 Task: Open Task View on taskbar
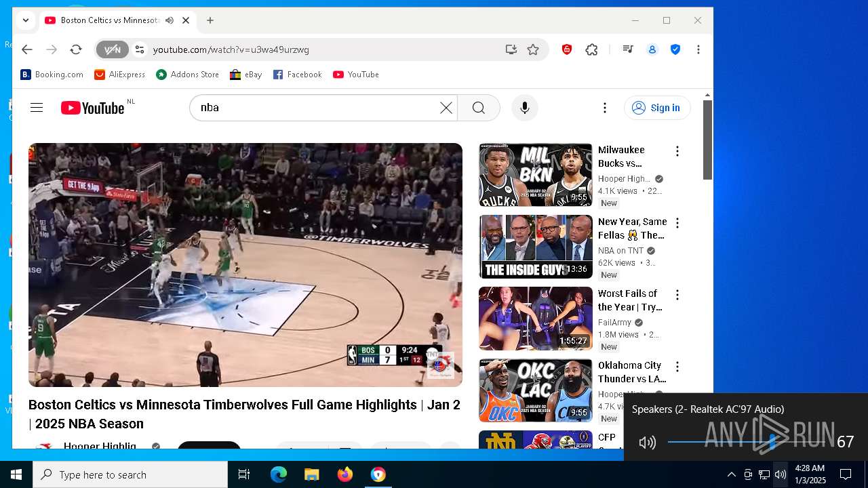(244, 474)
